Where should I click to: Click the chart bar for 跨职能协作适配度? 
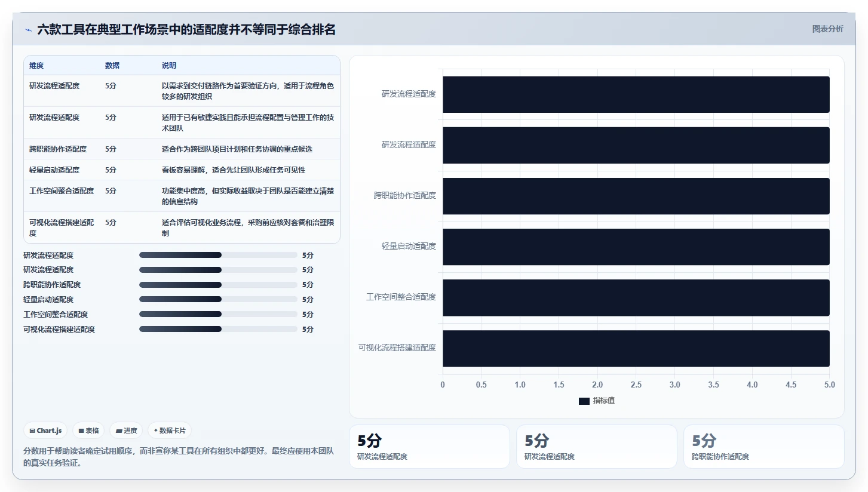point(636,196)
